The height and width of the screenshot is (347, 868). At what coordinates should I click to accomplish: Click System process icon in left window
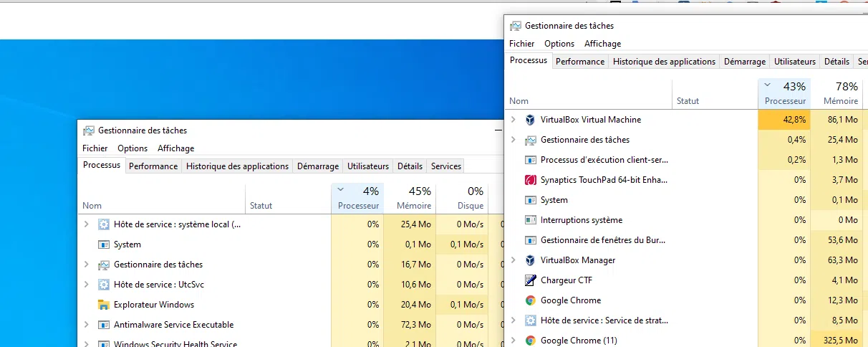pos(104,244)
